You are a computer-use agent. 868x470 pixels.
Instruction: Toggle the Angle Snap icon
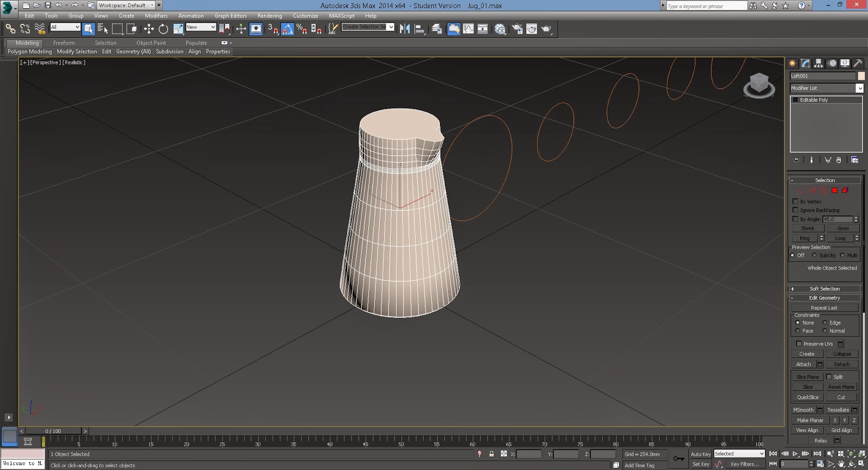tap(288, 29)
